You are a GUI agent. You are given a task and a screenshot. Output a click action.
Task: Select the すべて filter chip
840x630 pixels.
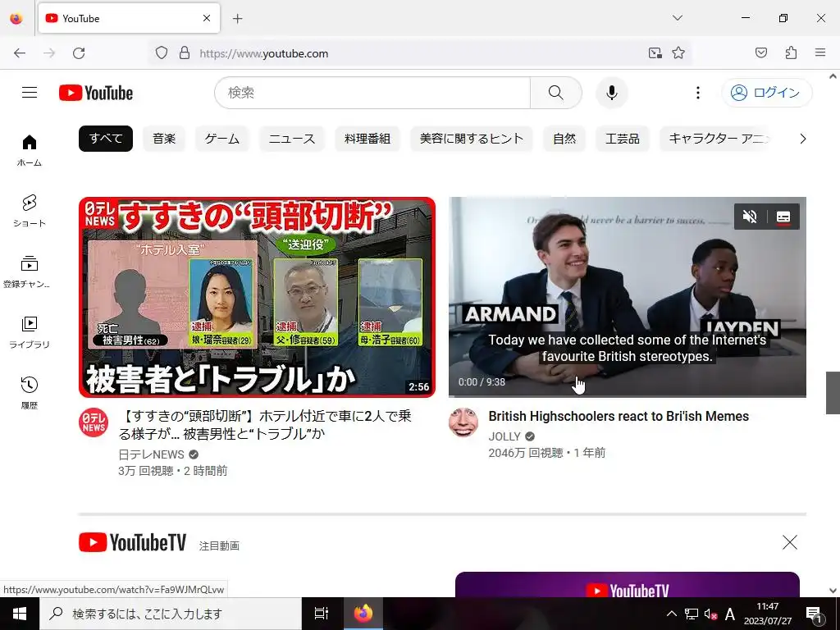(x=106, y=139)
